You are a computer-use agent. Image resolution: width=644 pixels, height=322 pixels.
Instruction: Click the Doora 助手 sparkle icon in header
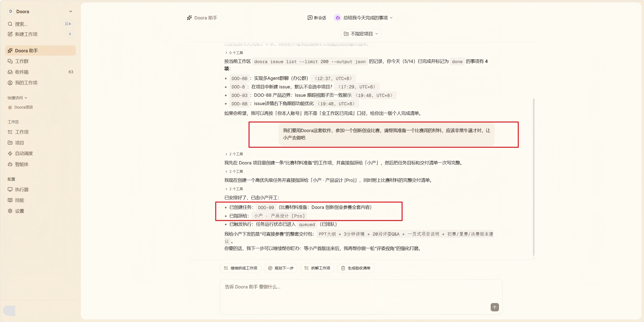(189, 18)
